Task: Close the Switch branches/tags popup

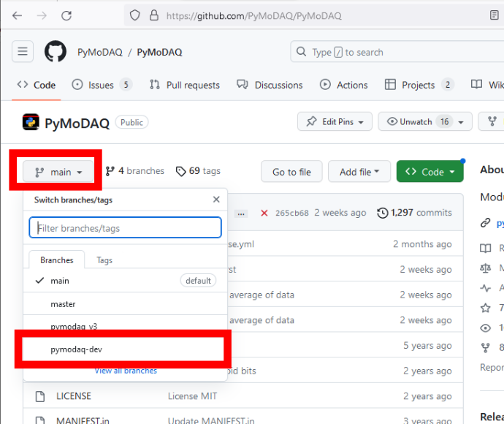Action: [216, 200]
